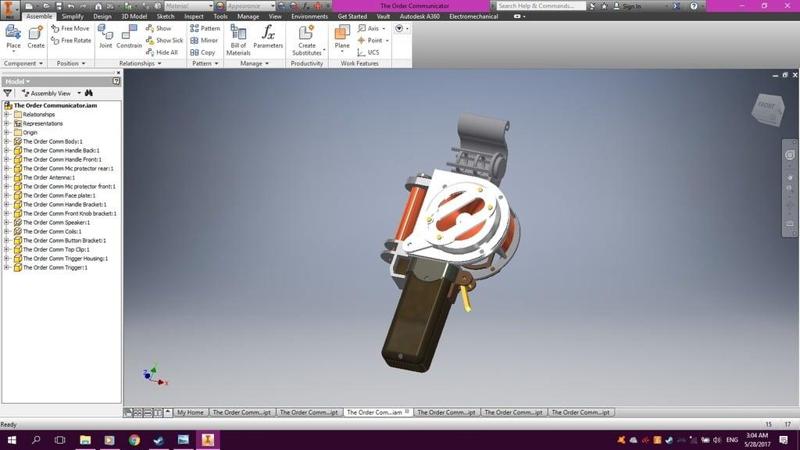Switch to the Simplify ribbon tab
The height and width of the screenshot is (450, 800).
(x=72, y=16)
